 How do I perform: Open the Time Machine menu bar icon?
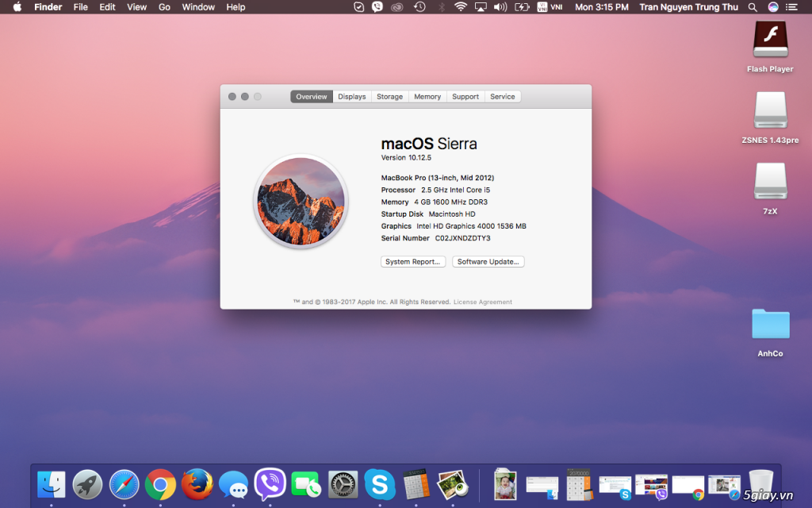[419, 6]
